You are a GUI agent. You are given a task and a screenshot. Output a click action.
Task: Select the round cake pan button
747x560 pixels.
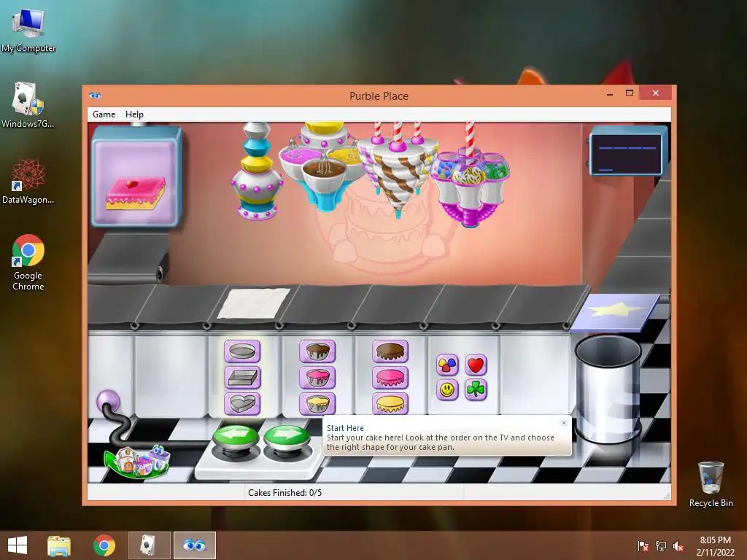coord(242,351)
